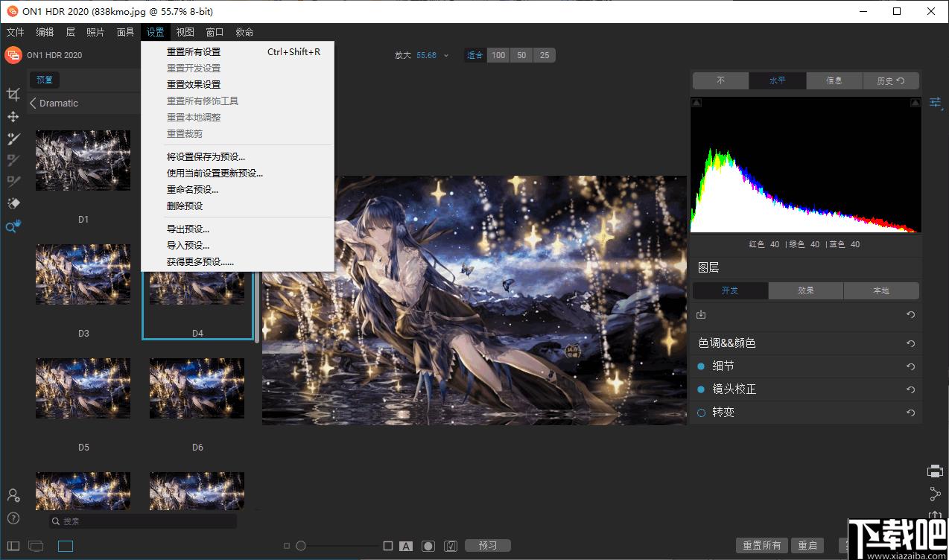This screenshot has width=949, height=560.
Task: Click the bottom brush size slider handle
Action: pyautogui.click(x=301, y=546)
